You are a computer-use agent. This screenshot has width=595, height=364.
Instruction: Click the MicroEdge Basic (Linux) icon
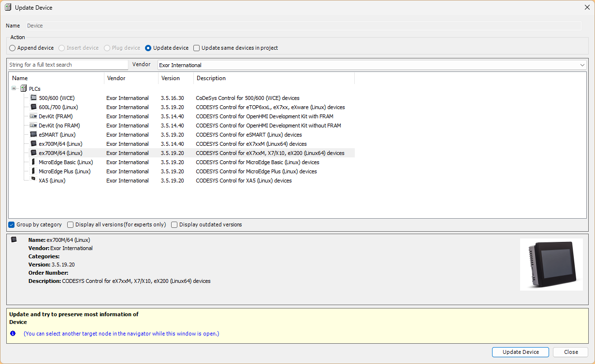coord(33,162)
